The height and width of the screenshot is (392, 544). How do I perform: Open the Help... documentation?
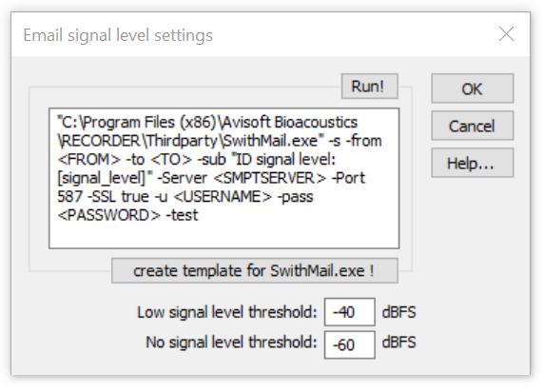472,163
